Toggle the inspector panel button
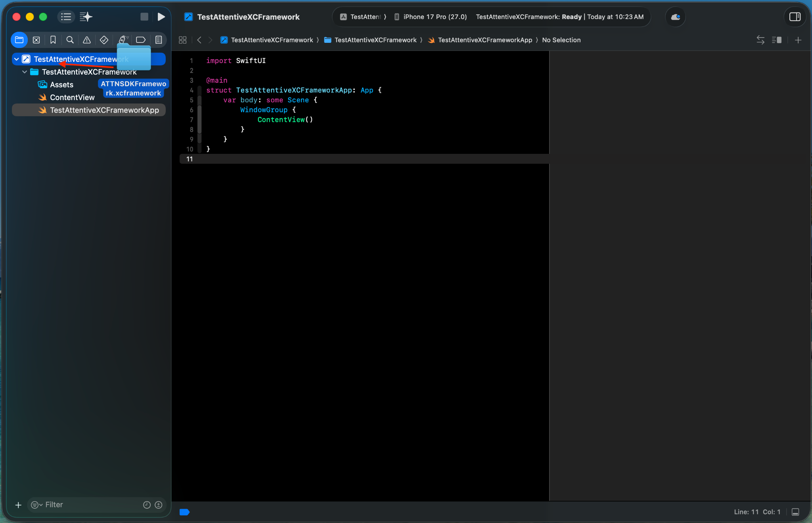 coord(795,17)
